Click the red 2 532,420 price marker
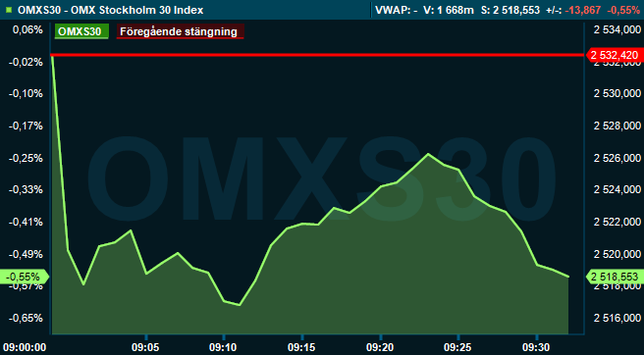This screenshot has width=644, height=355. coord(614,55)
